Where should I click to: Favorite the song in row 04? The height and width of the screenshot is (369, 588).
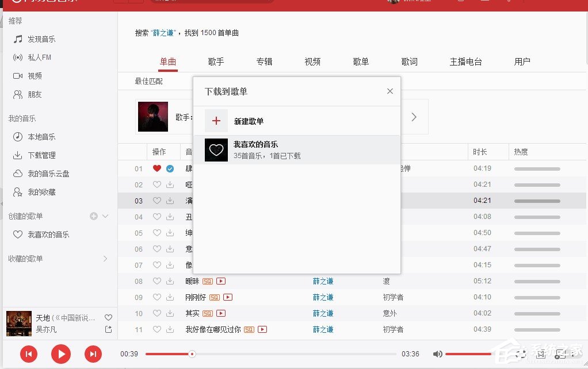pyautogui.click(x=156, y=217)
